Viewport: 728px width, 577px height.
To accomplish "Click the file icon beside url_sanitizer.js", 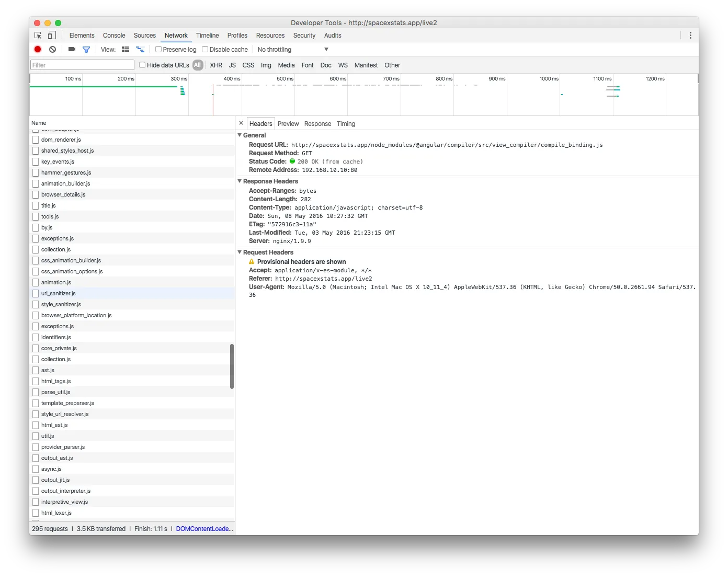I will click(36, 293).
